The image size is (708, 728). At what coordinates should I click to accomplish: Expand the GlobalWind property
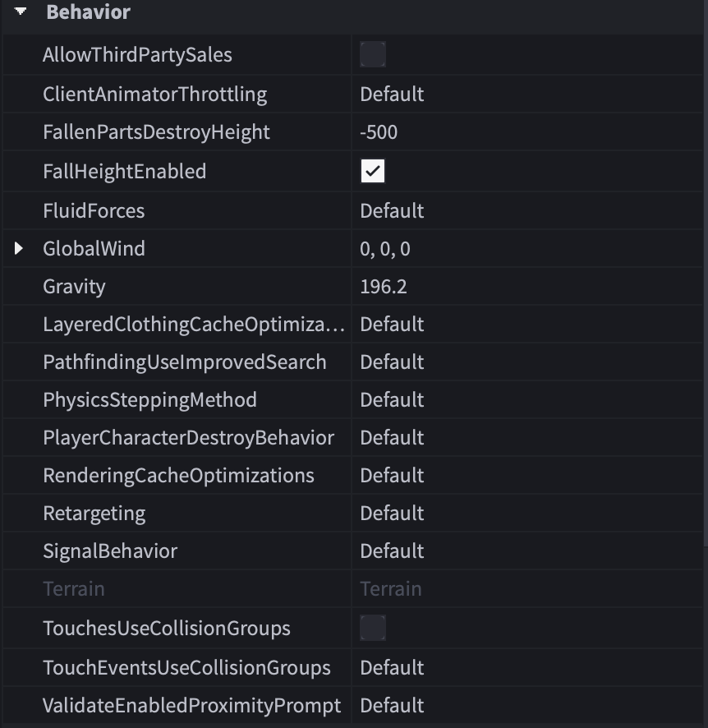click(x=19, y=248)
